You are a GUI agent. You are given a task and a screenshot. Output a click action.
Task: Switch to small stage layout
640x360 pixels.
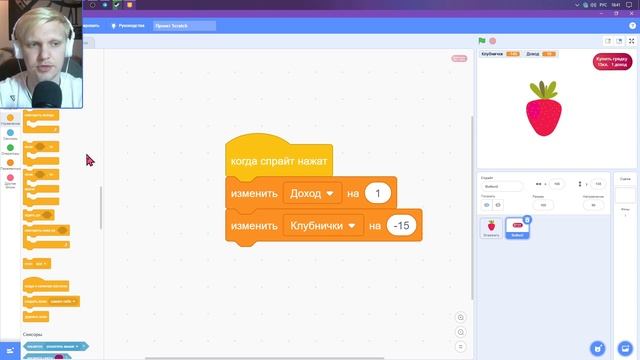click(608, 41)
